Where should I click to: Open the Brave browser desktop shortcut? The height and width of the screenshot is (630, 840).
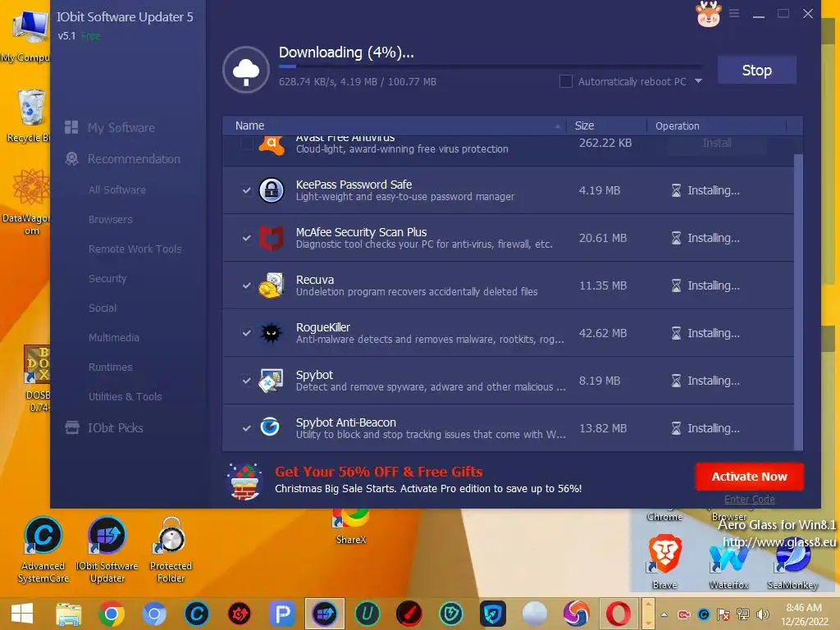[664, 561]
